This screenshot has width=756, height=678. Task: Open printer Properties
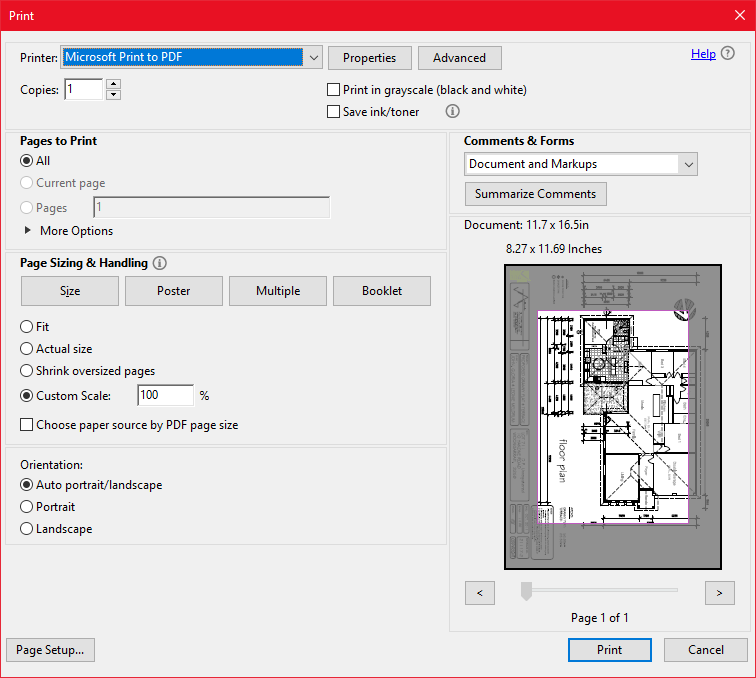pyautogui.click(x=370, y=58)
